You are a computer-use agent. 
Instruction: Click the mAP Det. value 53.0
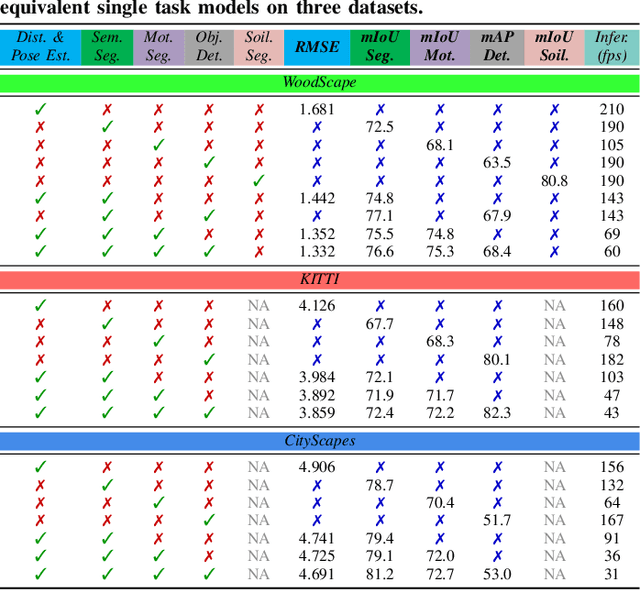point(497,574)
